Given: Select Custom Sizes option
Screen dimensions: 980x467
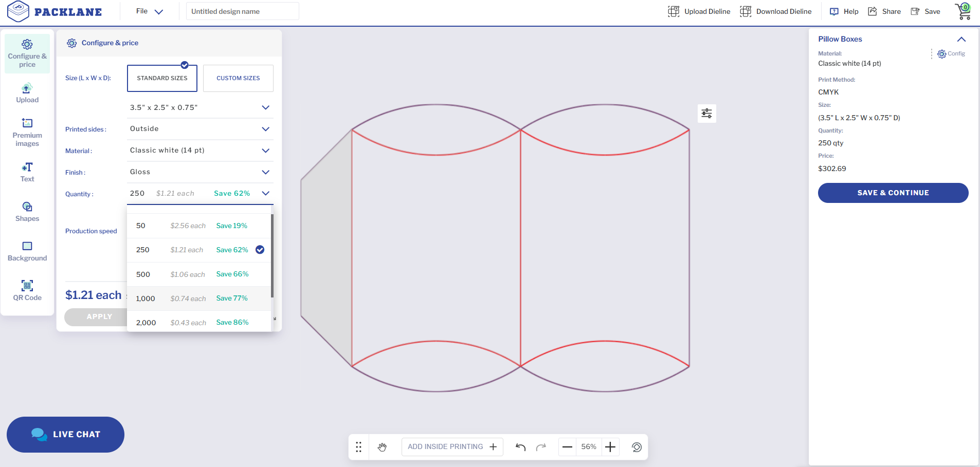Looking at the screenshot, I should click(238, 78).
